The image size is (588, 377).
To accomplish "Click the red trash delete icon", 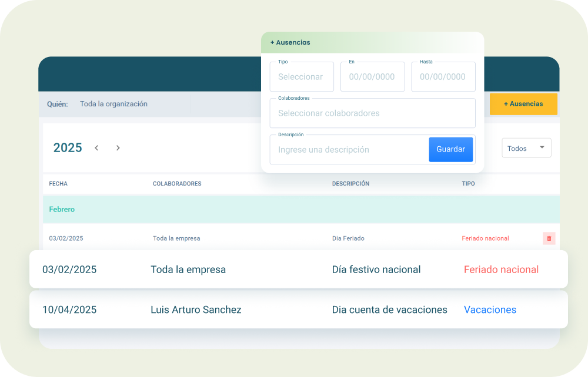I will tap(549, 238).
